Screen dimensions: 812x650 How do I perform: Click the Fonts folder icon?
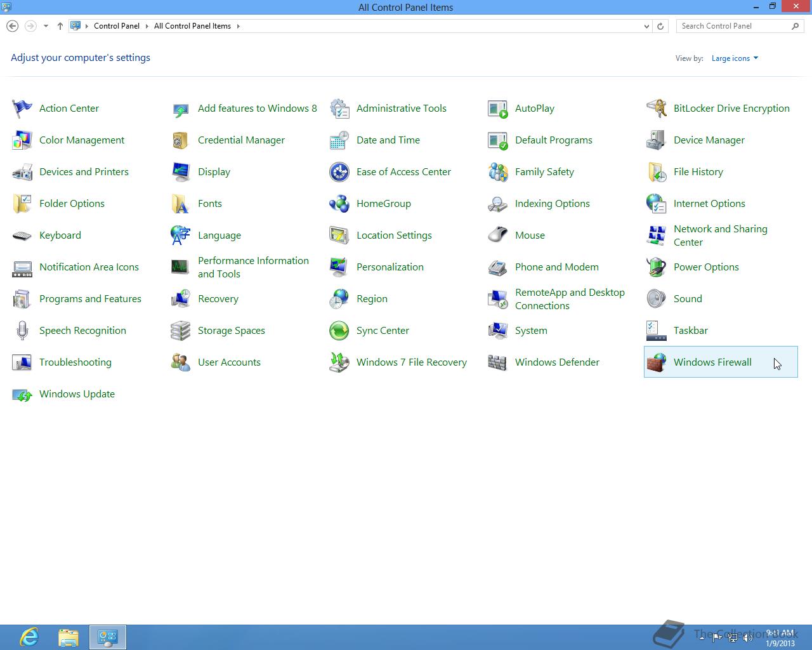coord(181,204)
